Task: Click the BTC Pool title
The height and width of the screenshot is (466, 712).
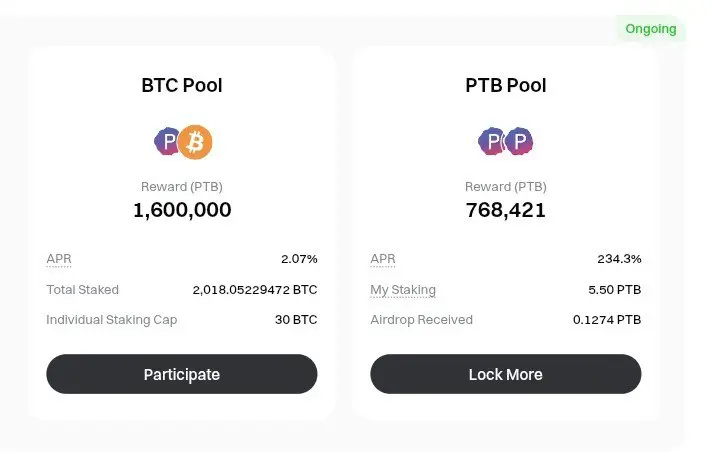Action: pos(182,85)
